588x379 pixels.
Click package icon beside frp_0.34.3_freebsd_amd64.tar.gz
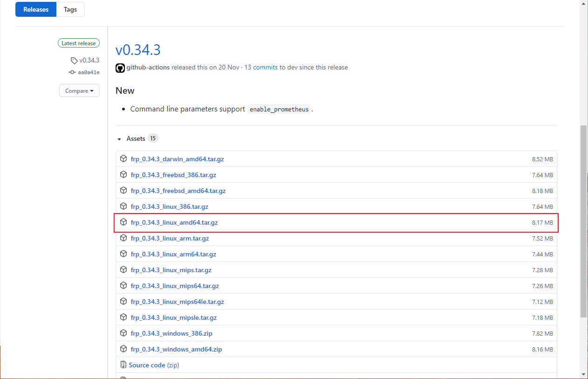point(123,190)
